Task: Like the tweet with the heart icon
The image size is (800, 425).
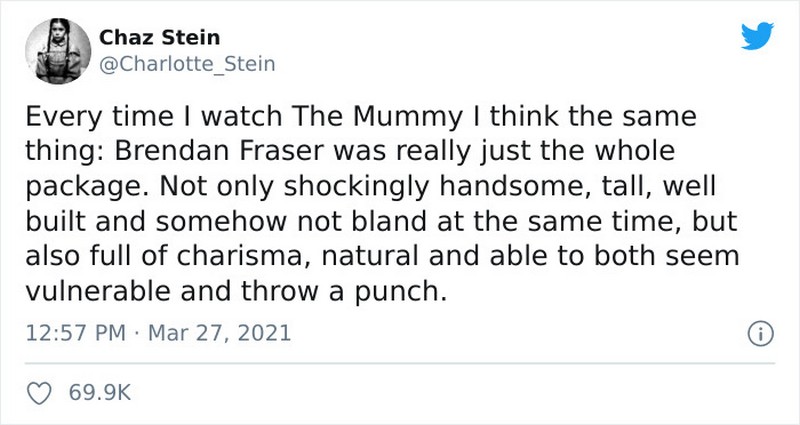Action: pyautogui.click(x=39, y=393)
